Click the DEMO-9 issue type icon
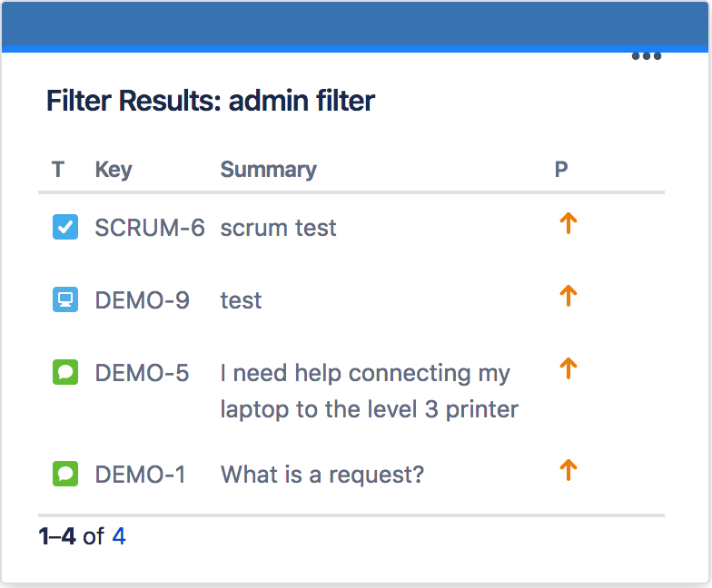 coord(65,300)
